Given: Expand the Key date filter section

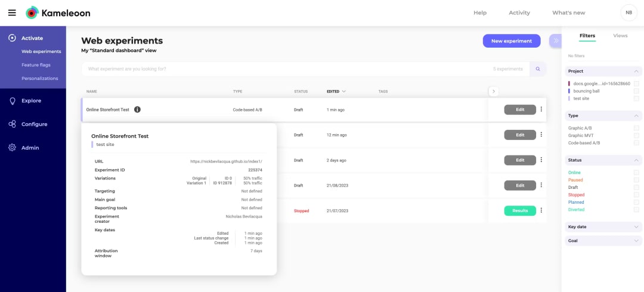Looking at the screenshot, I should pos(603,226).
